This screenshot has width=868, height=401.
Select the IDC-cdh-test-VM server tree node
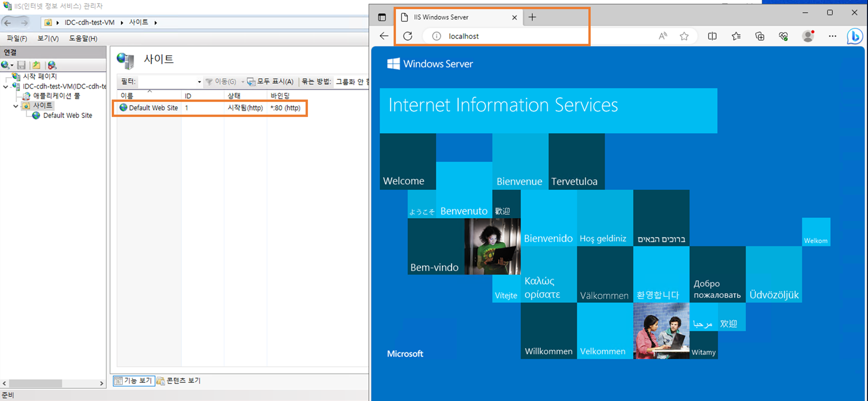64,86
